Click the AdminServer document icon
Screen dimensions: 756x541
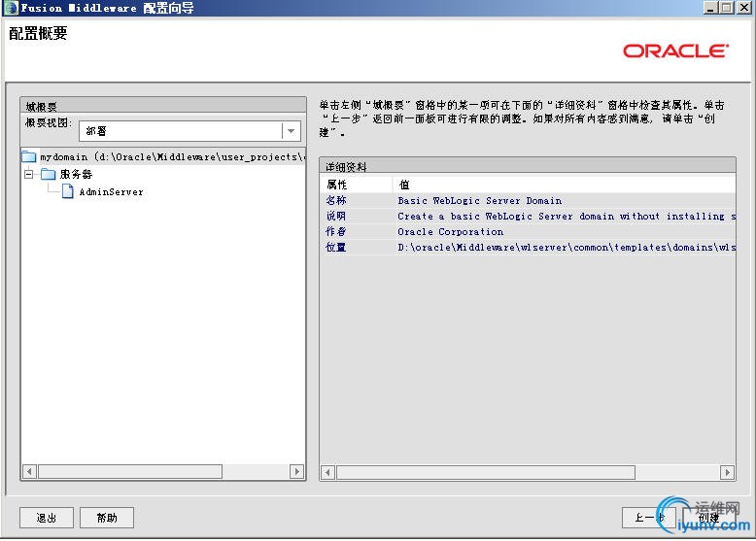tap(68, 191)
